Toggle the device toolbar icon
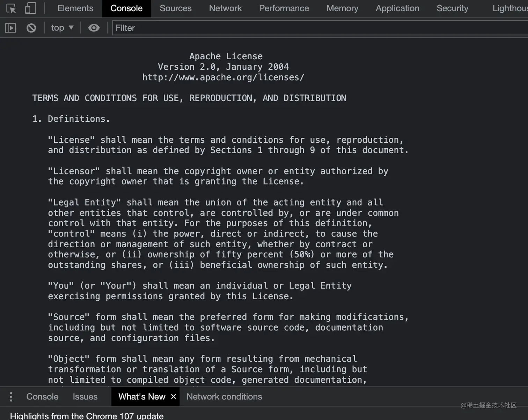 (30, 8)
